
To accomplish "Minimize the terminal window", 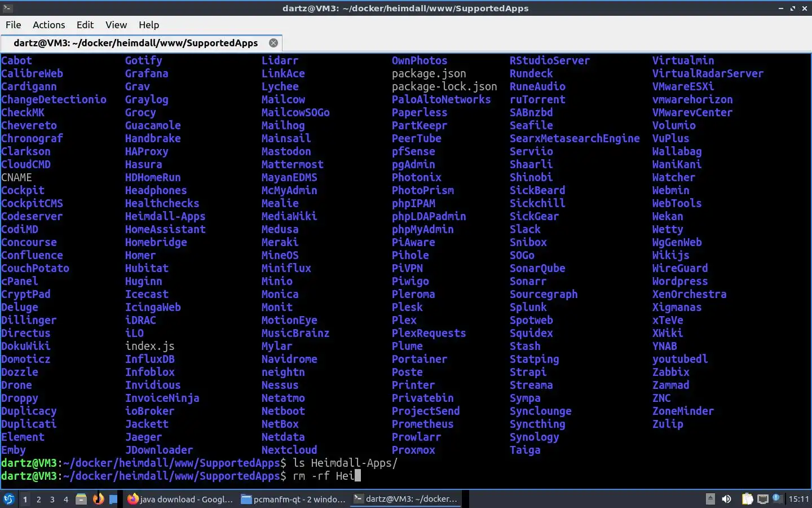I will click(781, 8).
